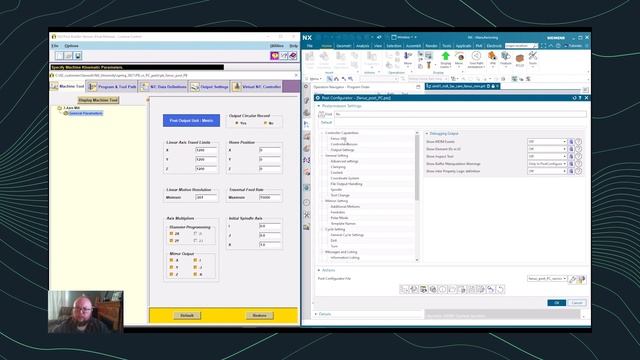Open the Analysis ribbon tab in NX
This screenshot has height=360, width=640.
362,46
